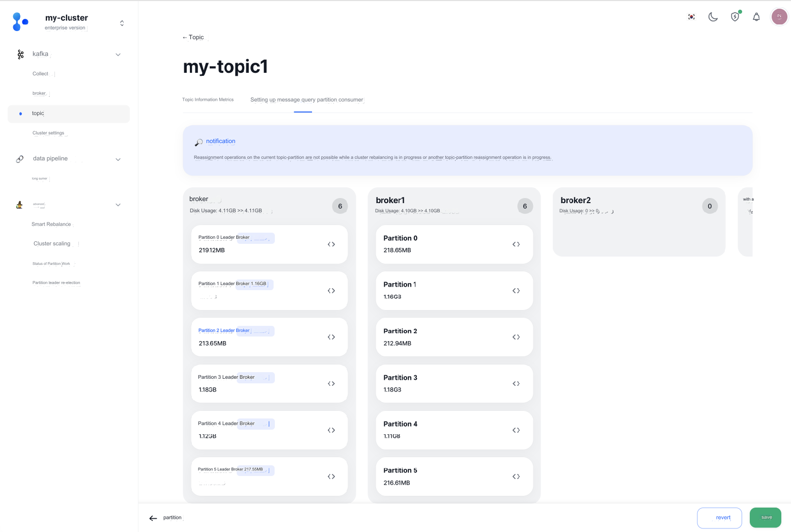
Task: Click the back arrow beside partition
Action: point(153,518)
